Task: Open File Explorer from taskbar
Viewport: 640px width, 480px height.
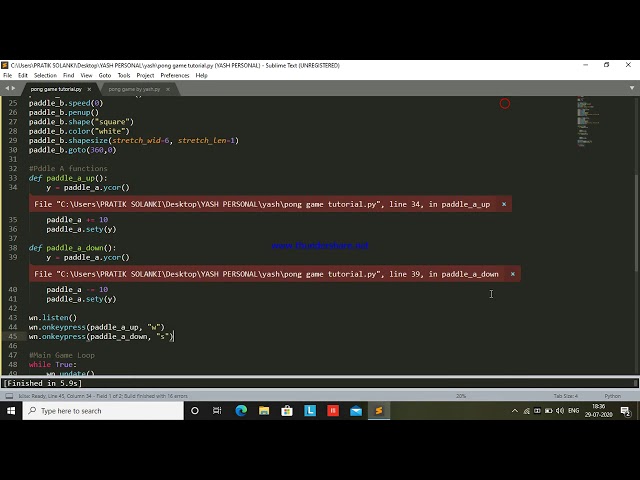Action: 264,411
